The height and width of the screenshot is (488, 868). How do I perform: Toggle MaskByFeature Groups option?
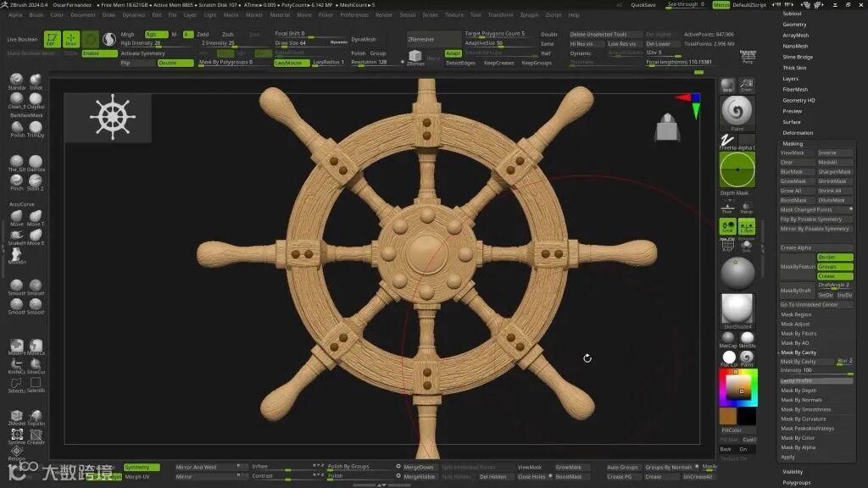click(x=835, y=267)
